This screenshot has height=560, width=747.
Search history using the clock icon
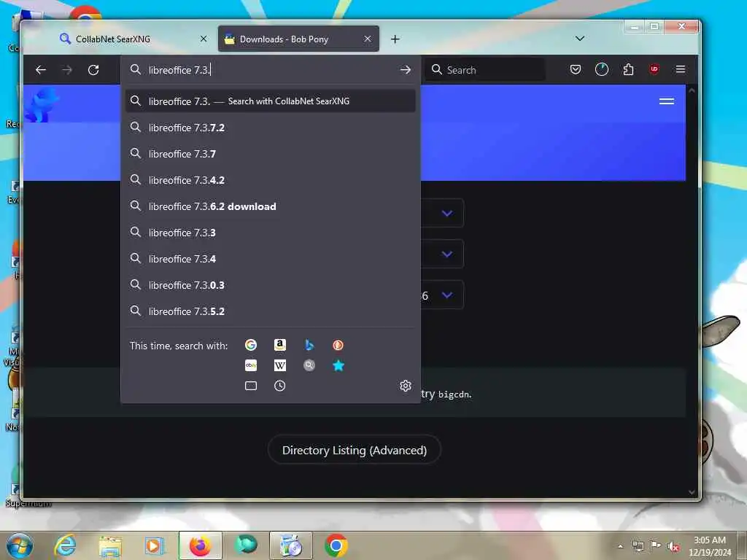(x=280, y=386)
